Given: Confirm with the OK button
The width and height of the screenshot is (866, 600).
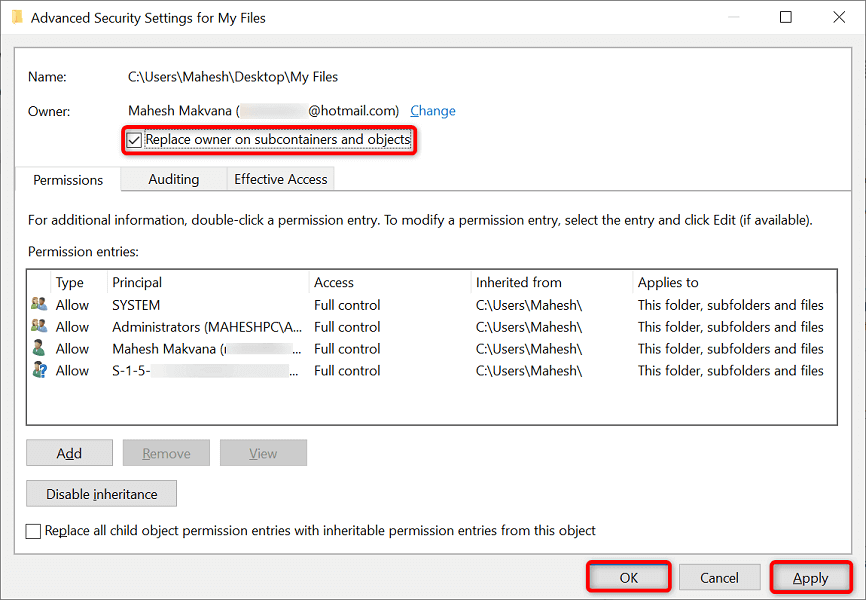Looking at the screenshot, I should pos(628,577).
